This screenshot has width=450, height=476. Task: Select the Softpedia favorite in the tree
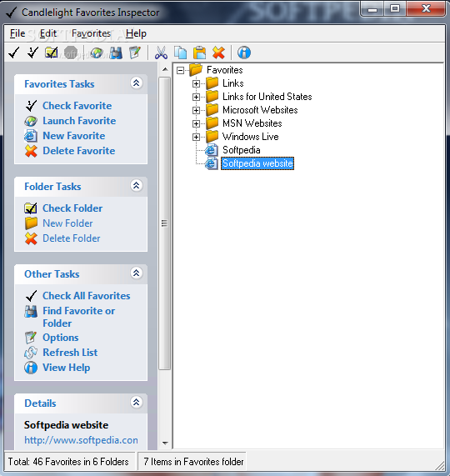point(242,150)
